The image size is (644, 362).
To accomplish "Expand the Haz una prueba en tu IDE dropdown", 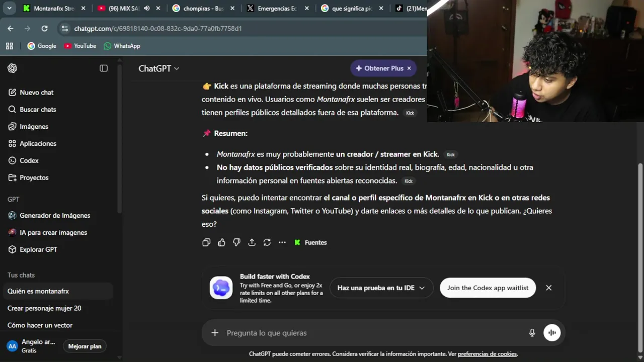I will click(381, 288).
